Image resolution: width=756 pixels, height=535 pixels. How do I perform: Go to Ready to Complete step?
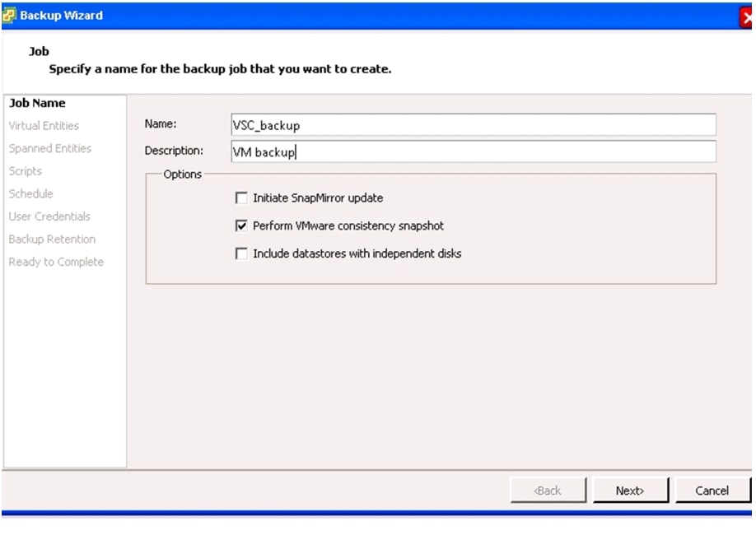56,262
